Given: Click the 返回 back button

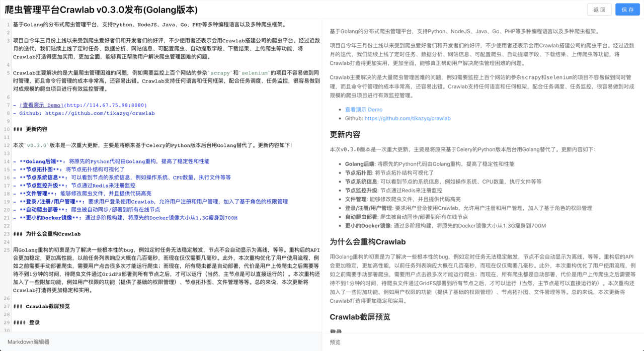Looking at the screenshot, I should 599,10.
